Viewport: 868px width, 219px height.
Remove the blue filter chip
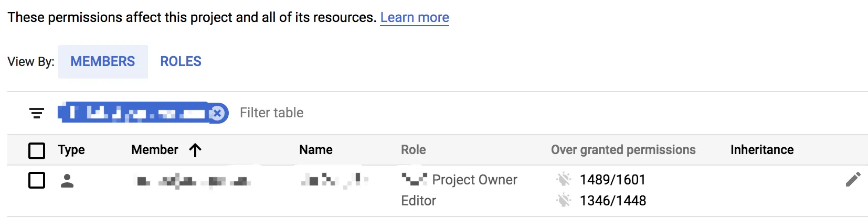[217, 113]
